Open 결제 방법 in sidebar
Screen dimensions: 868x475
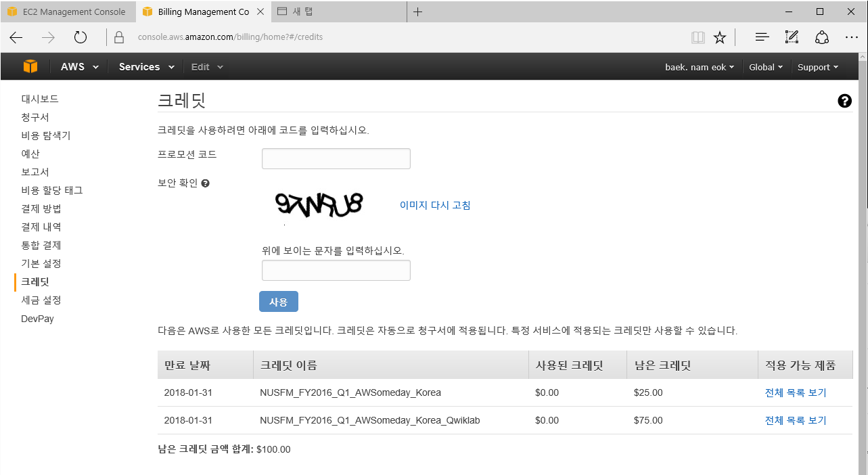pyautogui.click(x=41, y=208)
